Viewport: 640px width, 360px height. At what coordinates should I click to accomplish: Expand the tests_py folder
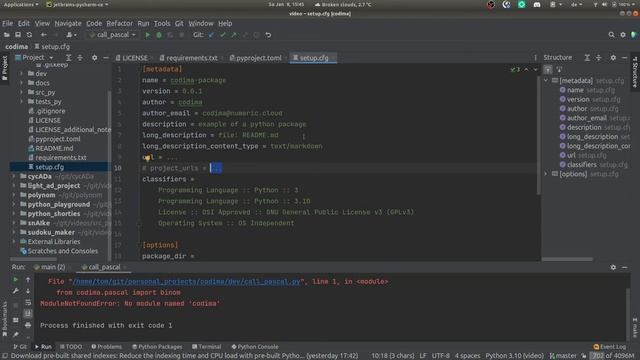click(x=22, y=102)
